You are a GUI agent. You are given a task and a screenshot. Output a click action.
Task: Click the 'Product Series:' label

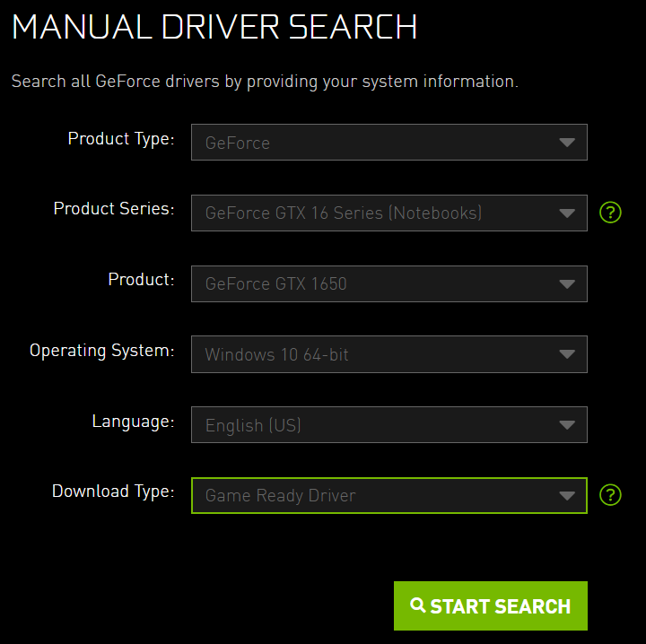pos(114,208)
